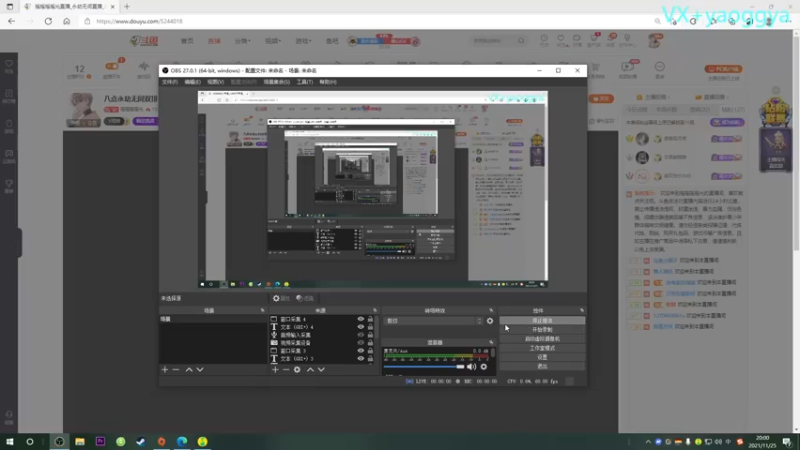Open the 工具(T) menu in OBS
Image resolution: width=800 pixels, height=450 pixels.
point(305,82)
